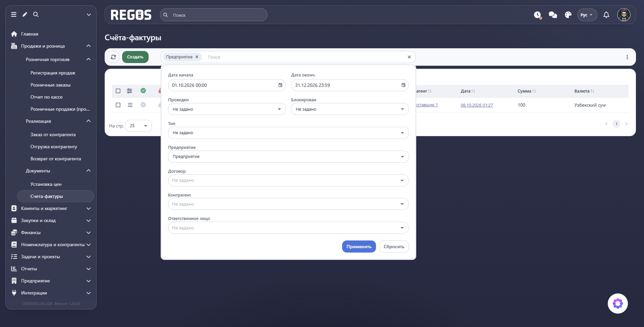
Task: Click the floating assistant flower icon
Action: click(618, 304)
